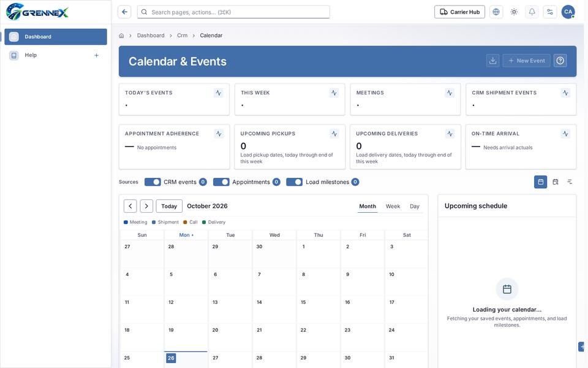Toggle the CRM events source switch
Screen dimensions: 588x368
(x=153, y=182)
